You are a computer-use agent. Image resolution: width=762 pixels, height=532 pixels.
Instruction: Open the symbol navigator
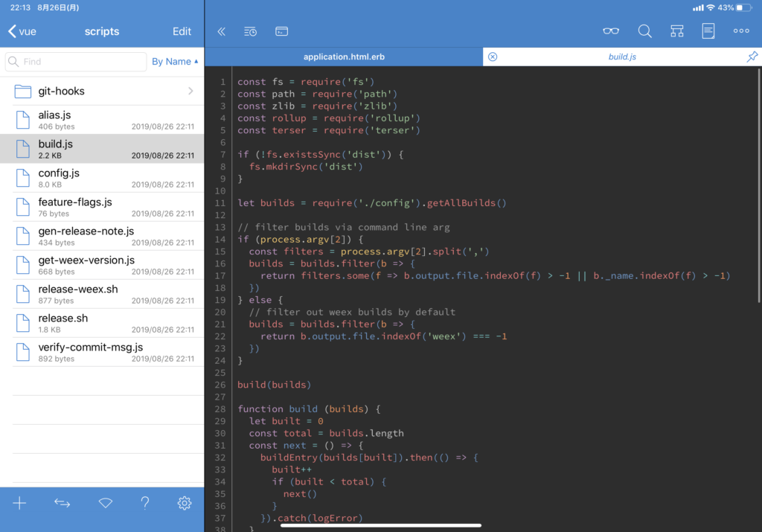[676, 31]
